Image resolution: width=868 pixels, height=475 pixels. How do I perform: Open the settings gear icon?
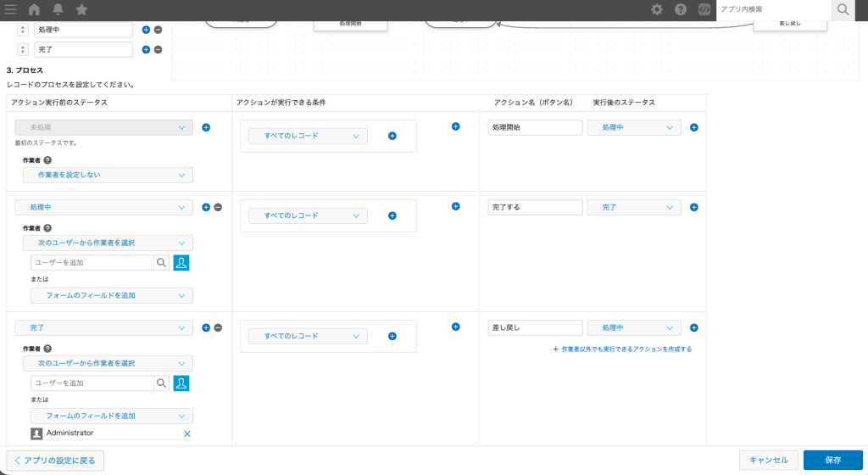tap(657, 9)
